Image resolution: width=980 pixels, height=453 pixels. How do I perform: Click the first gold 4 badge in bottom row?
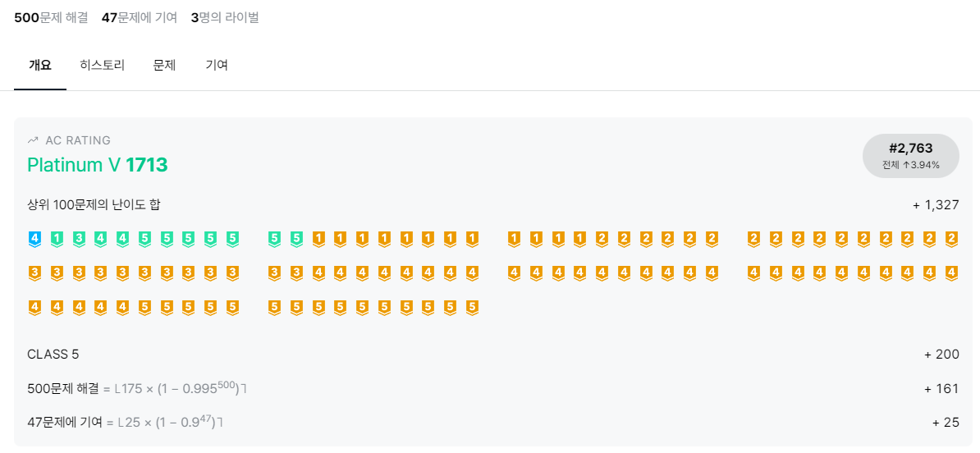[34, 308]
